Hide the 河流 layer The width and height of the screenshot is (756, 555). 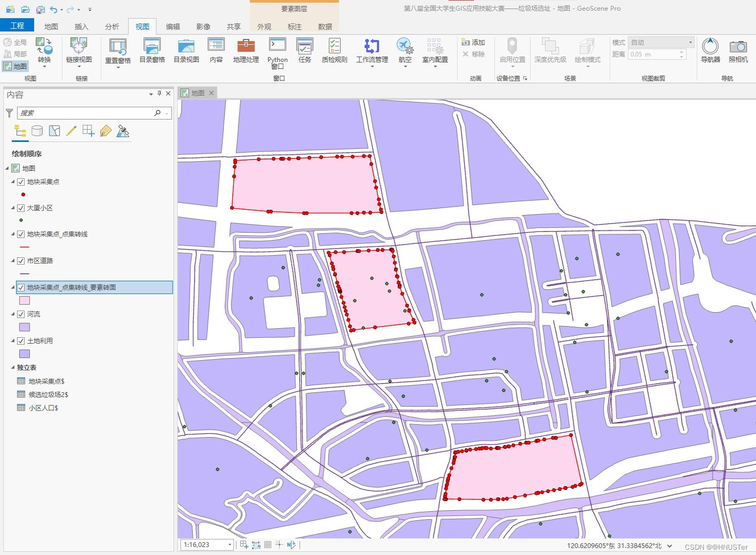pos(21,314)
